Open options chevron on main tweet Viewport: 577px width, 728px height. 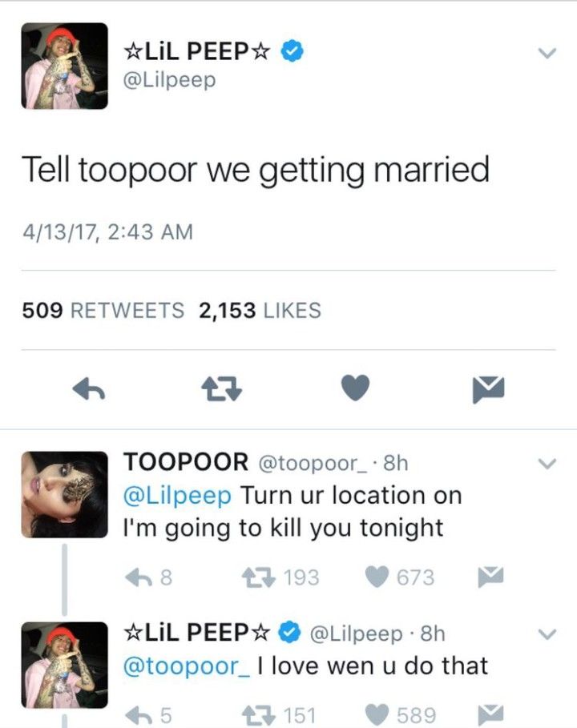pos(547,53)
